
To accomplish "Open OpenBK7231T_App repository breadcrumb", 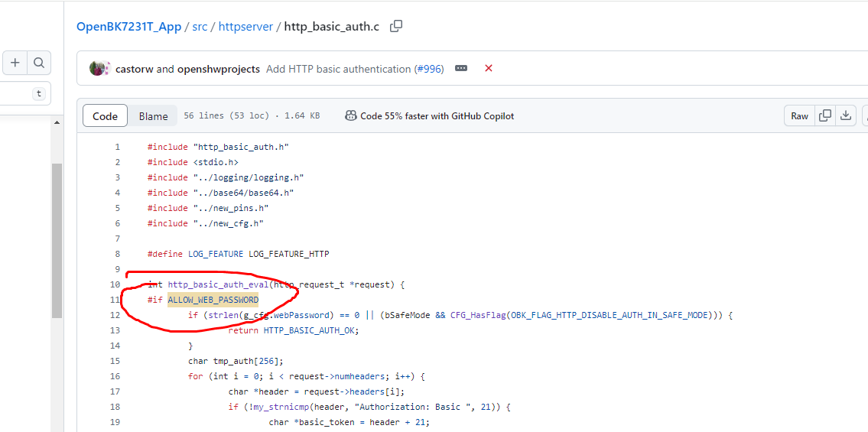I will (129, 27).
